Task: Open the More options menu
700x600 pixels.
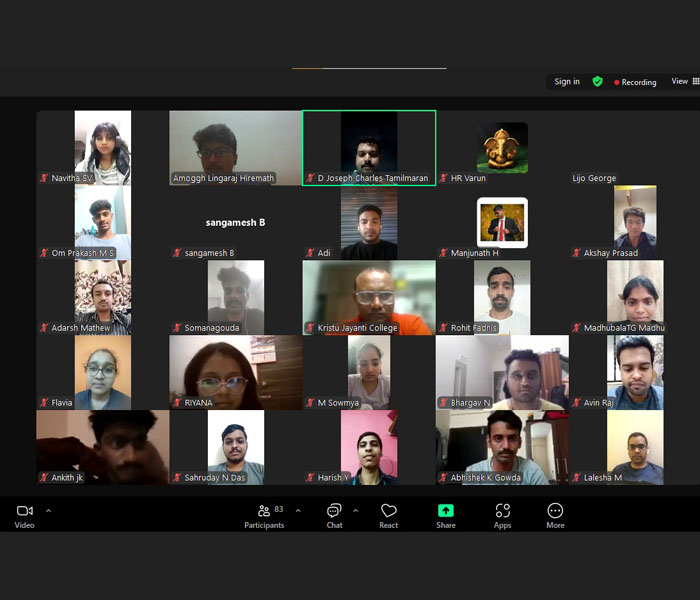Action: point(555,511)
